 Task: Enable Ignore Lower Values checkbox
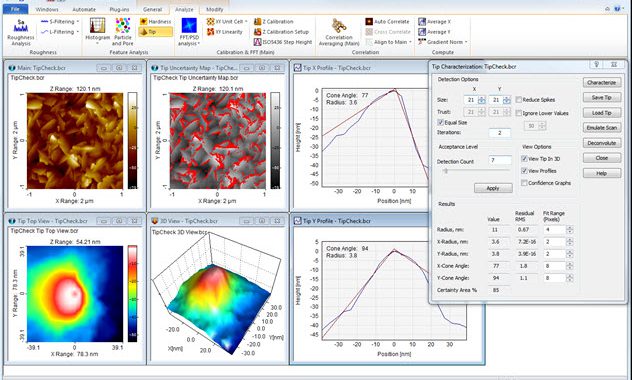point(519,113)
